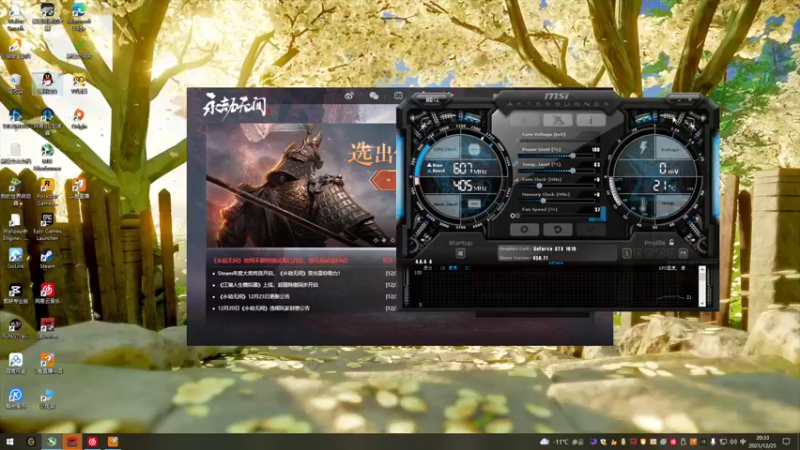Launch Kombustor stress test icon
Screen dimensions: 800x450
click(x=558, y=120)
